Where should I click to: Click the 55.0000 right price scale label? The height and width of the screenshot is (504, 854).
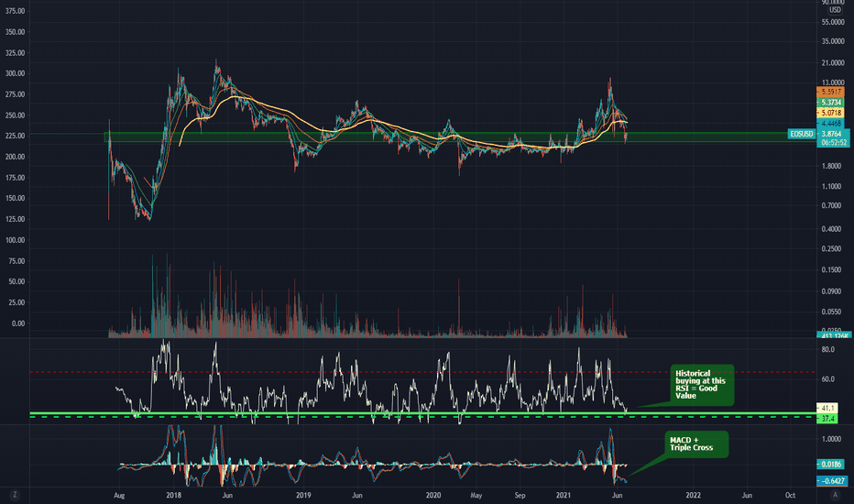pyautogui.click(x=832, y=22)
